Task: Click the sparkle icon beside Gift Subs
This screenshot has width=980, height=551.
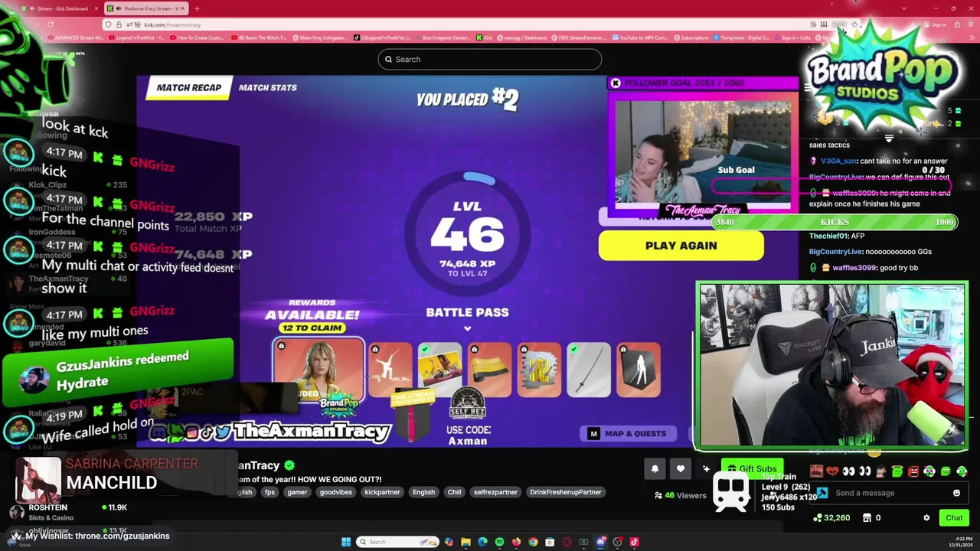Action: 706,469
